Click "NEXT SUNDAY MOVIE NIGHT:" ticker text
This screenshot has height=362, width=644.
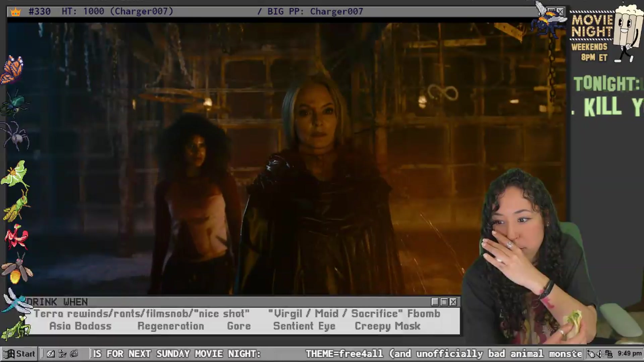click(195, 354)
